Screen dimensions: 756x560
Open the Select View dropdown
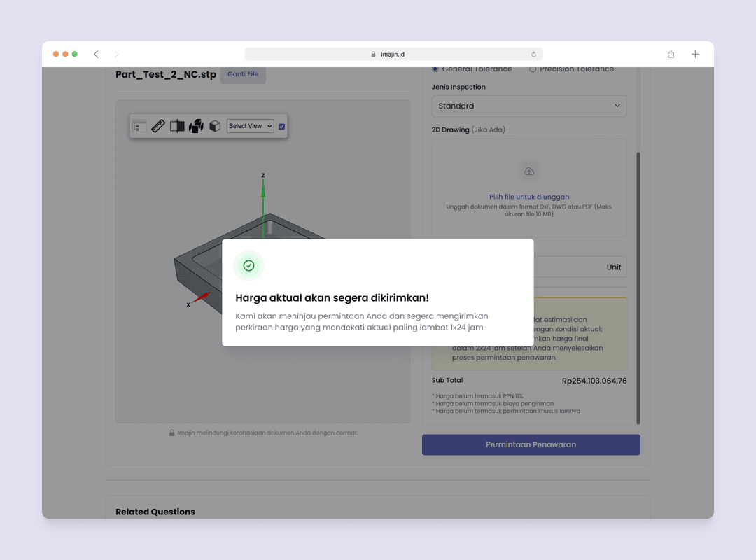click(x=250, y=126)
